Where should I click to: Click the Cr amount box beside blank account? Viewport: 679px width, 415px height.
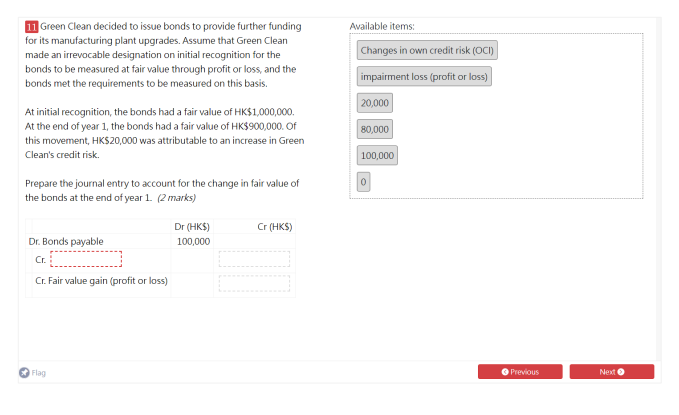pyautogui.click(x=254, y=259)
